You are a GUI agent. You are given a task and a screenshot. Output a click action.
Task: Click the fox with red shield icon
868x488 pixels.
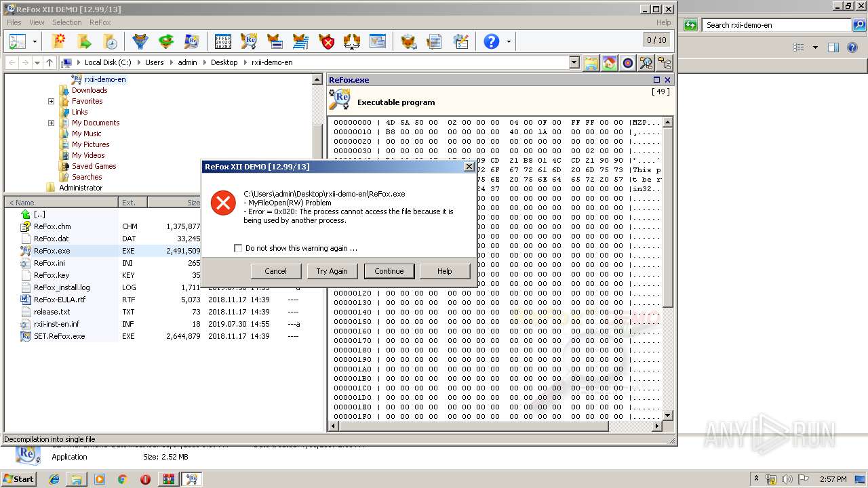[x=328, y=41]
